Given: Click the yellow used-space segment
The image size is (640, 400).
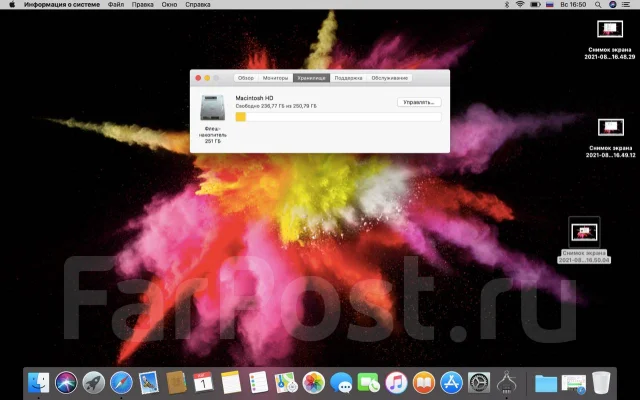Looking at the screenshot, I should (240, 117).
